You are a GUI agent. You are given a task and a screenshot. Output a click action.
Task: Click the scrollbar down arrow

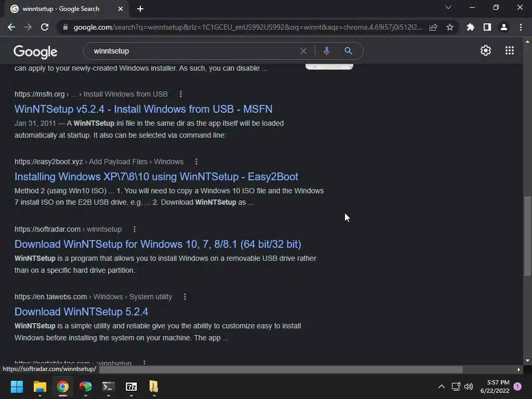point(527,361)
